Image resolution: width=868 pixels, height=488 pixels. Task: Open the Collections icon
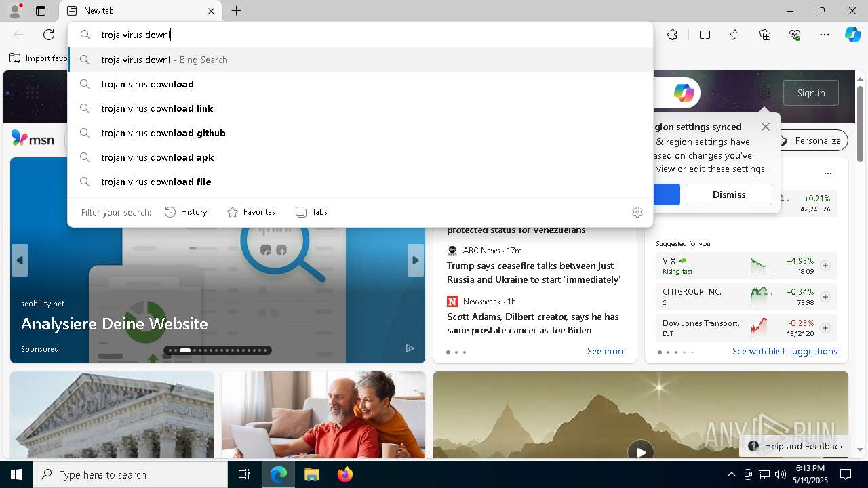click(765, 35)
